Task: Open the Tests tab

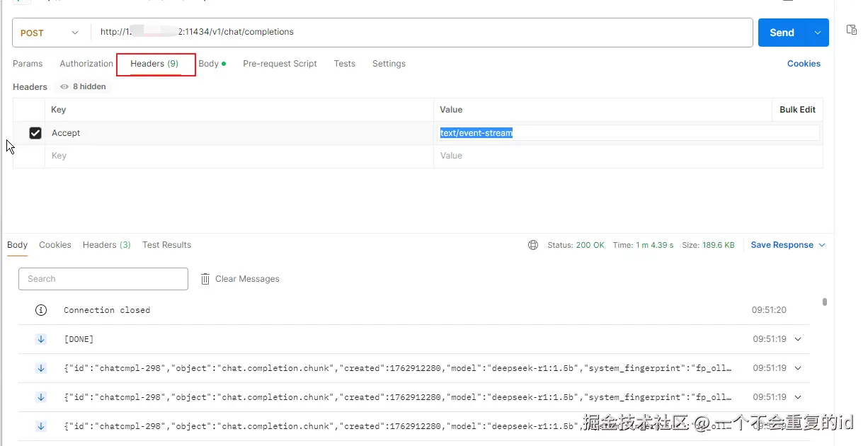Action: (345, 64)
